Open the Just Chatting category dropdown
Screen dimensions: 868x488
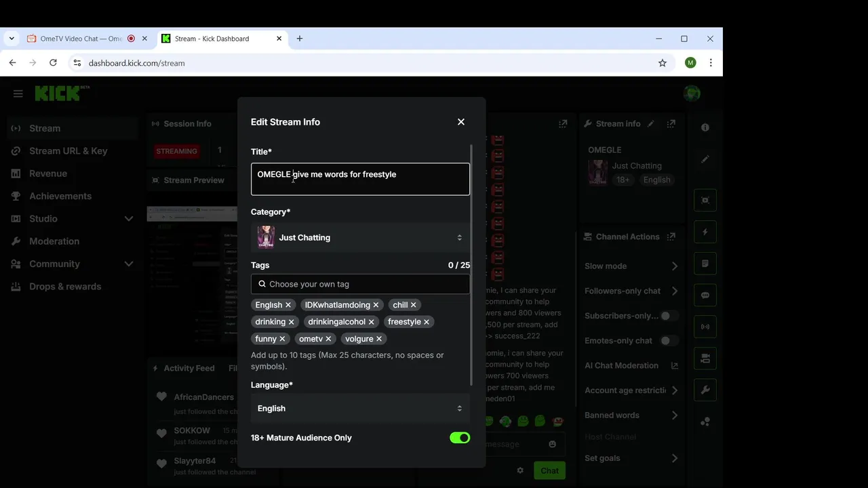pyautogui.click(x=360, y=238)
